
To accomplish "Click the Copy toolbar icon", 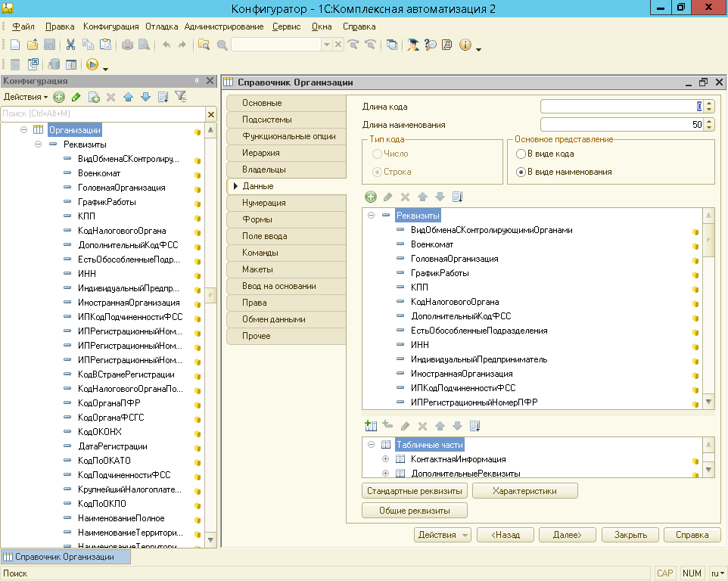I will (x=88, y=45).
